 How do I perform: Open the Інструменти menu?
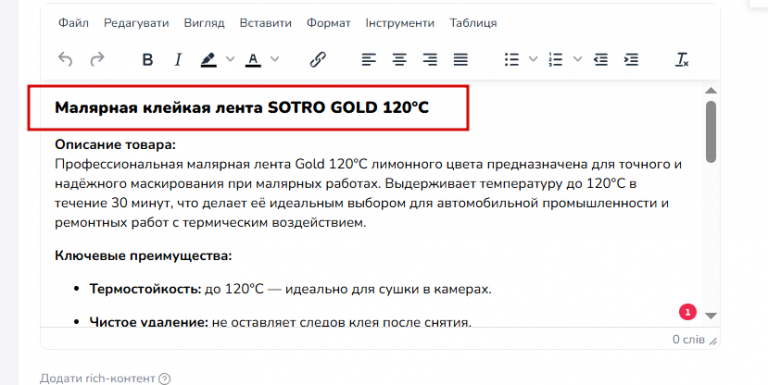tap(400, 23)
